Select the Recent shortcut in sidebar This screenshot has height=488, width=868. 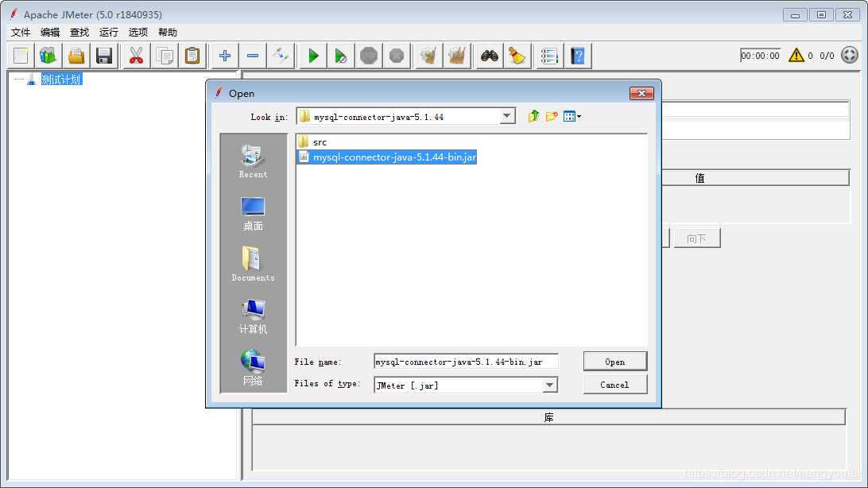253,161
